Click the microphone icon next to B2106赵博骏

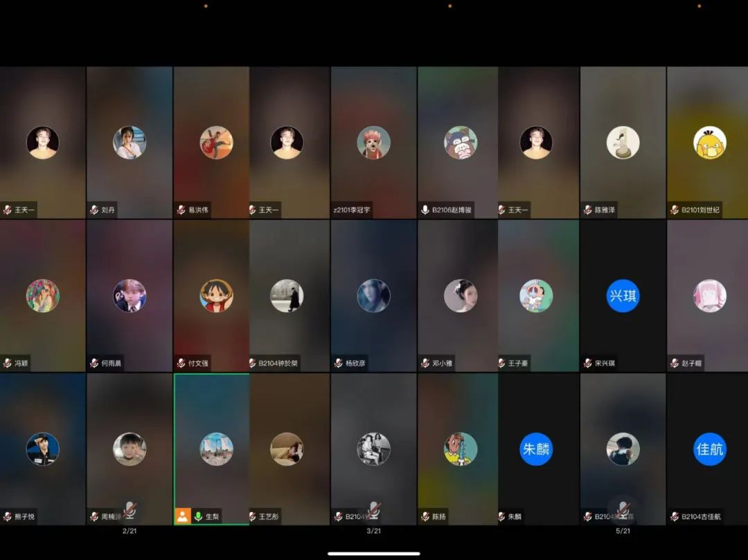425,210
